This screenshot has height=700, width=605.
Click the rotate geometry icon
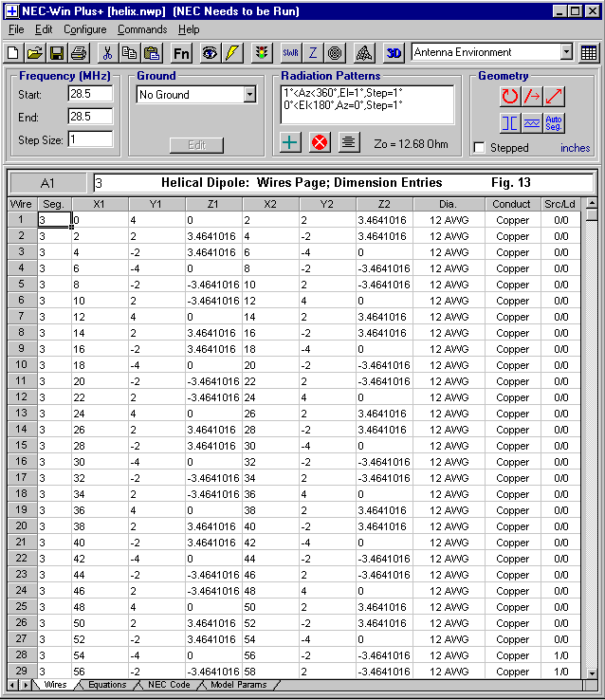(510, 96)
